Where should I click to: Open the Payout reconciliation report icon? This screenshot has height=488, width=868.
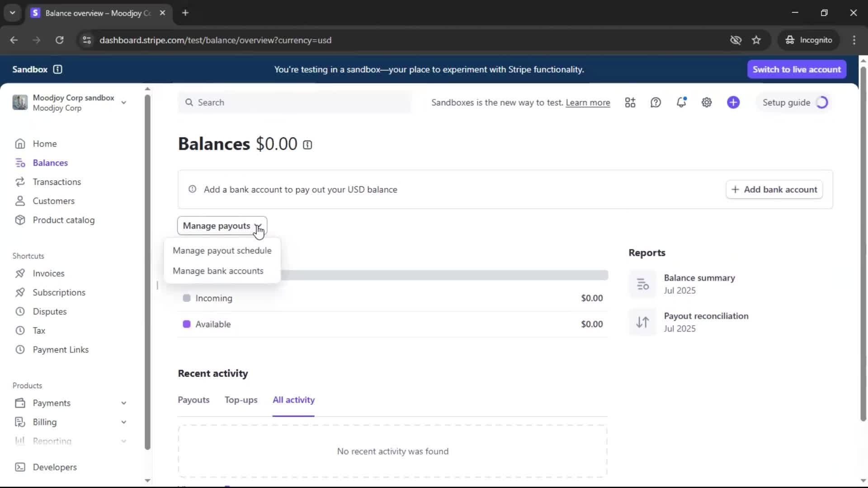642,322
